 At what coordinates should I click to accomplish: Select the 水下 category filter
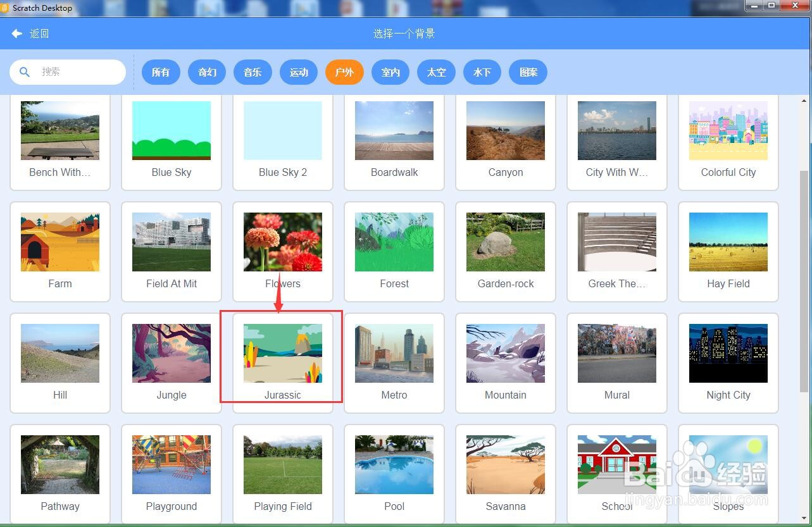tap(482, 72)
